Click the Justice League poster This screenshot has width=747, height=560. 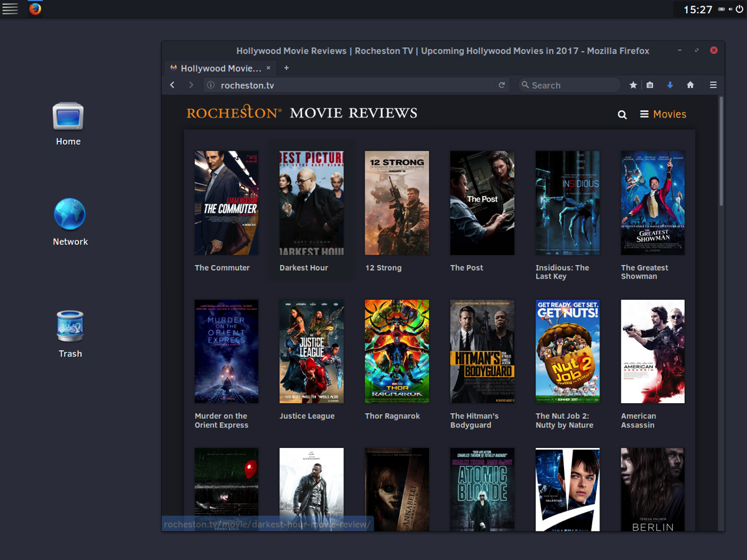click(x=312, y=352)
